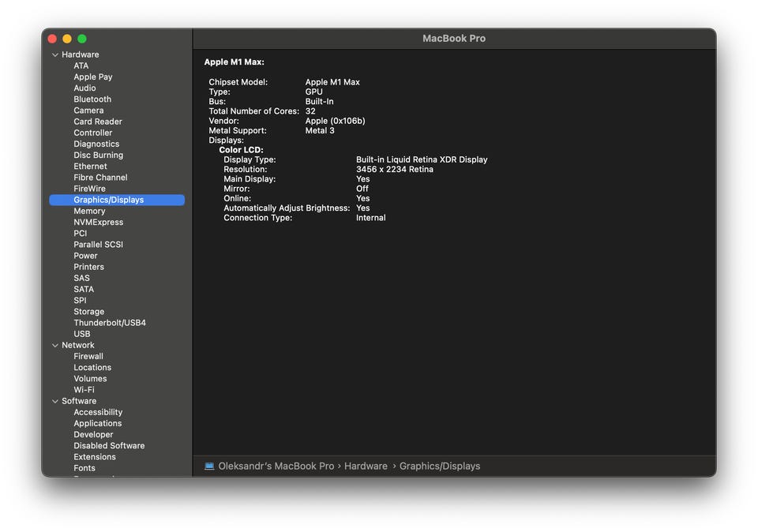Image resolution: width=758 pixels, height=532 pixels.
Task: Select Diagnostics in the sidebar
Action: [96, 144]
